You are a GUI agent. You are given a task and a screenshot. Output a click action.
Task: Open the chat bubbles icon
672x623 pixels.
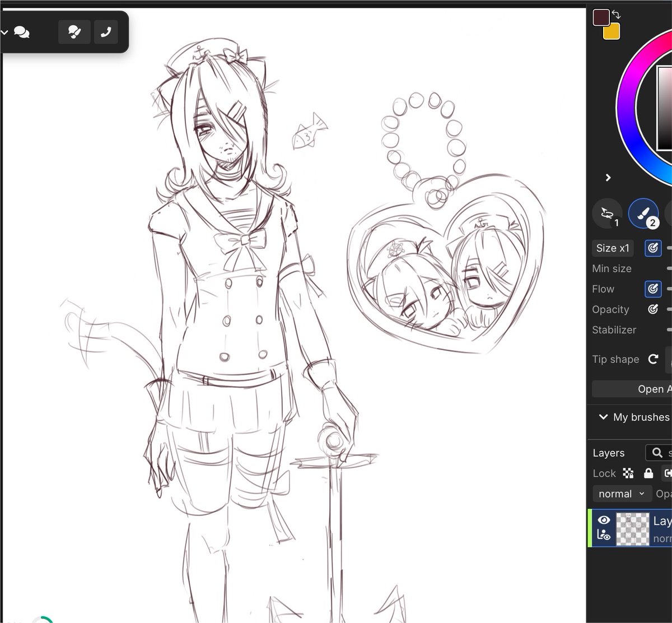pos(22,32)
